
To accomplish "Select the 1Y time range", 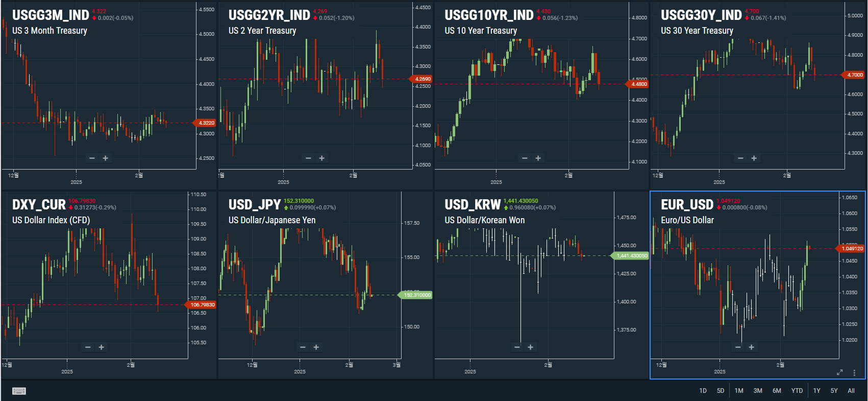I will pyautogui.click(x=817, y=391).
